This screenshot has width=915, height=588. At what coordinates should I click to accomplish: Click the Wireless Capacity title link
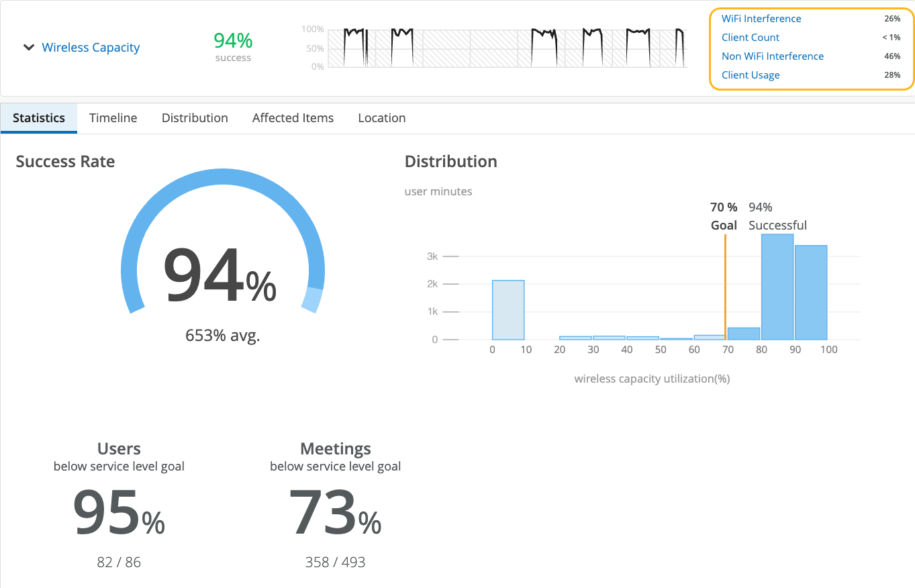pos(91,48)
